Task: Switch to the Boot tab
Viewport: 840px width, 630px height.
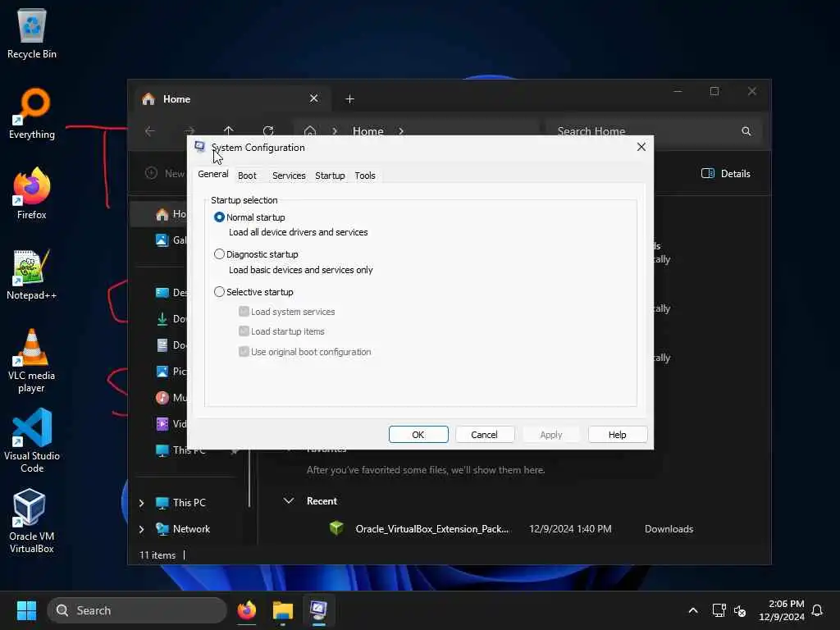Action: pyautogui.click(x=247, y=176)
